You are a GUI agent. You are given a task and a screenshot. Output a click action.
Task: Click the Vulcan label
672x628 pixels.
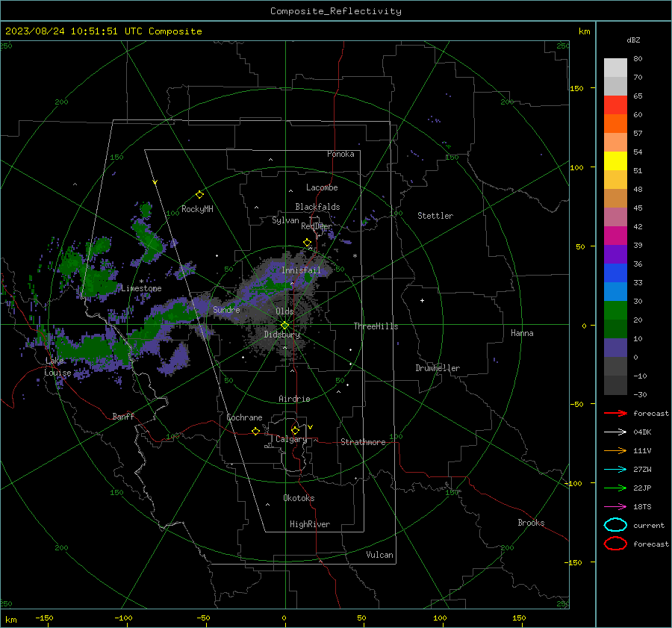379,555
